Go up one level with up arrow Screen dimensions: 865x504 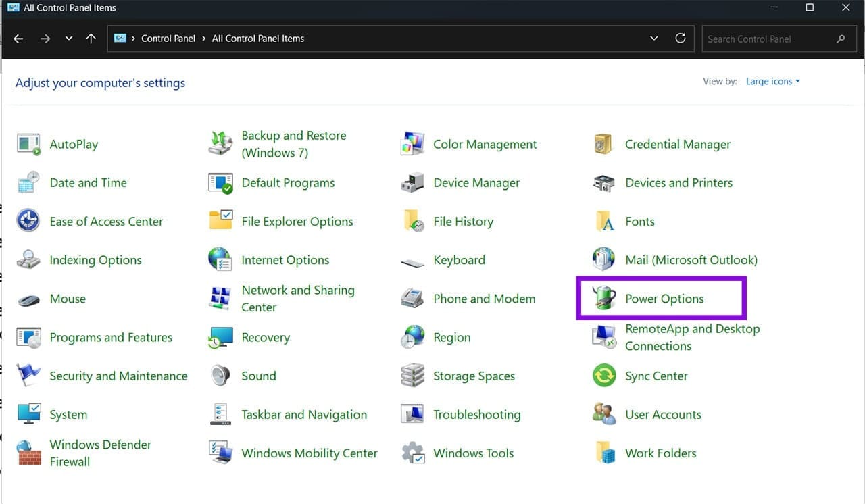coord(91,39)
